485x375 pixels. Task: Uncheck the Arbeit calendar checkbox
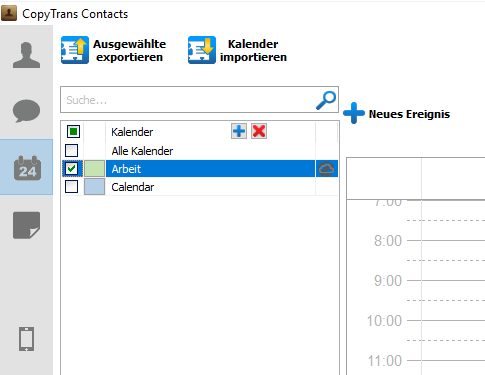click(x=71, y=169)
